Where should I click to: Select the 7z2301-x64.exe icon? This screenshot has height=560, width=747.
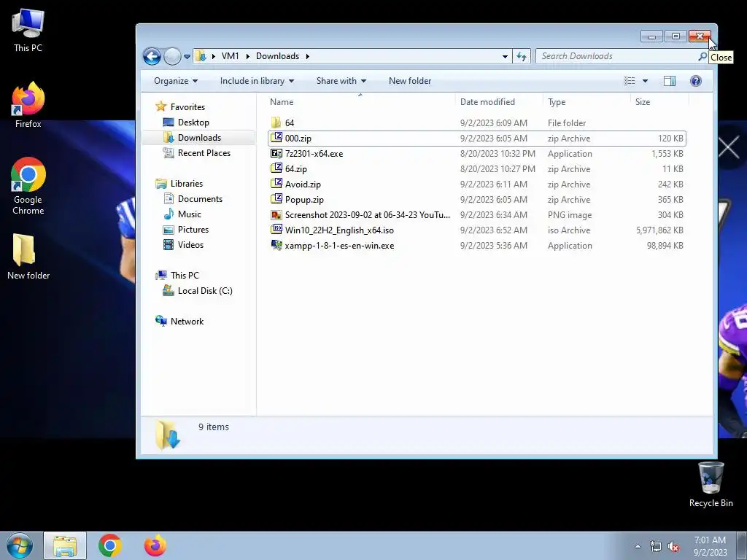pos(276,153)
